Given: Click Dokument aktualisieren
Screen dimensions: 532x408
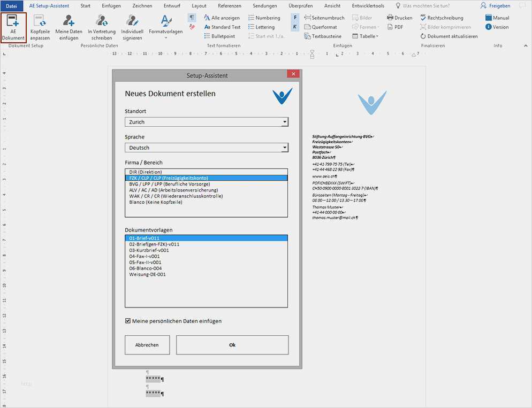Looking at the screenshot, I should point(449,36).
